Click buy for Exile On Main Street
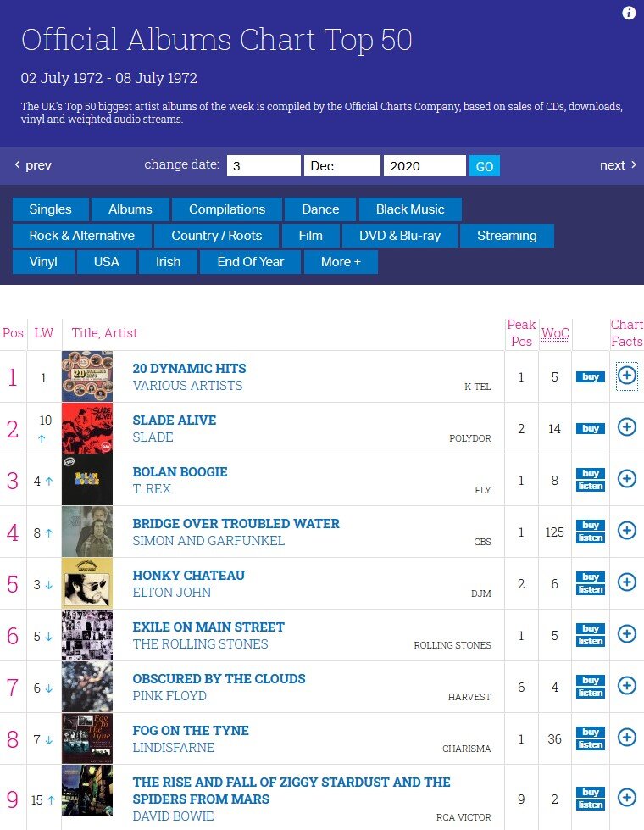644x830 pixels. [x=591, y=629]
